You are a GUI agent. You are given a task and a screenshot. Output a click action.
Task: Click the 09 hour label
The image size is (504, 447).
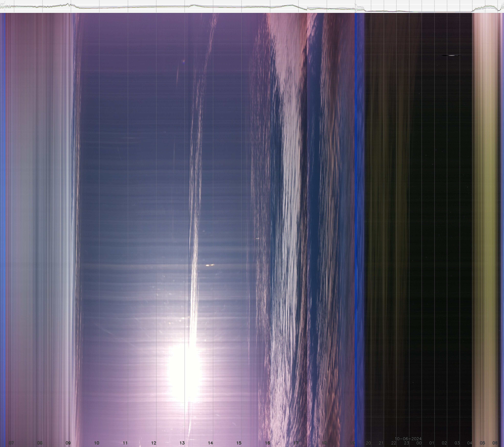coord(68,443)
